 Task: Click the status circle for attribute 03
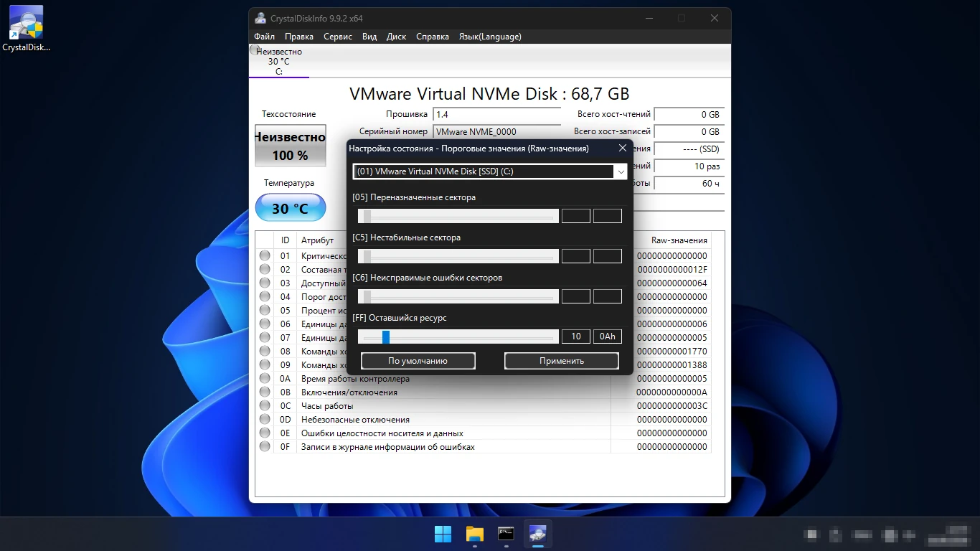(x=265, y=283)
